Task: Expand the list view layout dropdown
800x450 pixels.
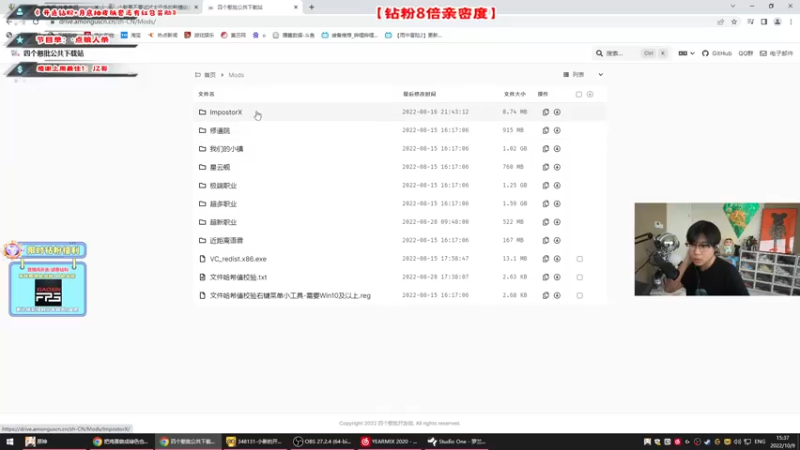Action: coord(583,74)
